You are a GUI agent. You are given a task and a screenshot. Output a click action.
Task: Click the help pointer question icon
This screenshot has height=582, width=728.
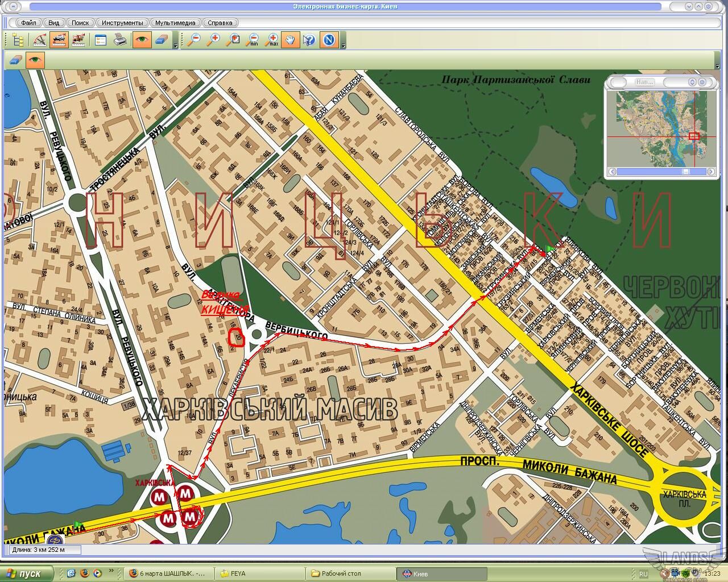pos(309,40)
